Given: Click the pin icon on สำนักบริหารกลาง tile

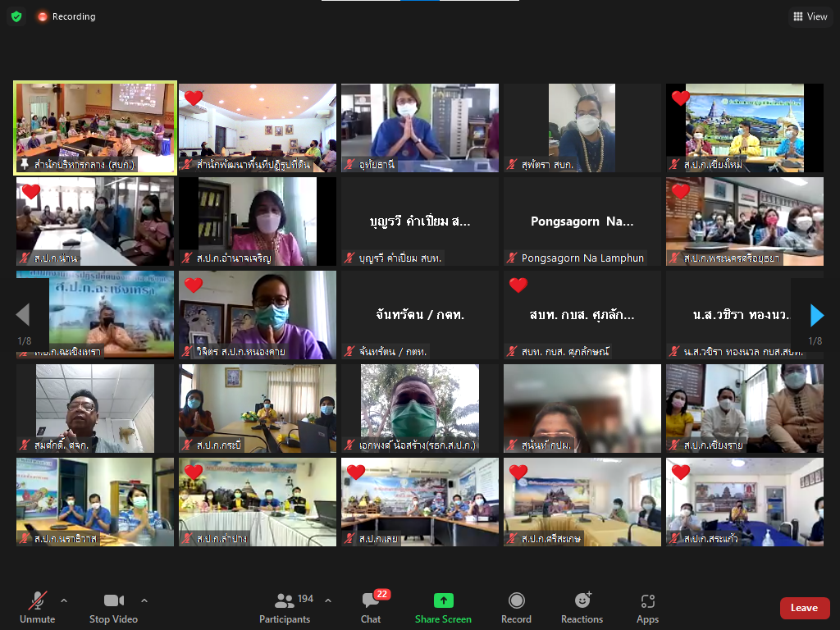Looking at the screenshot, I should click(x=25, y=164).
